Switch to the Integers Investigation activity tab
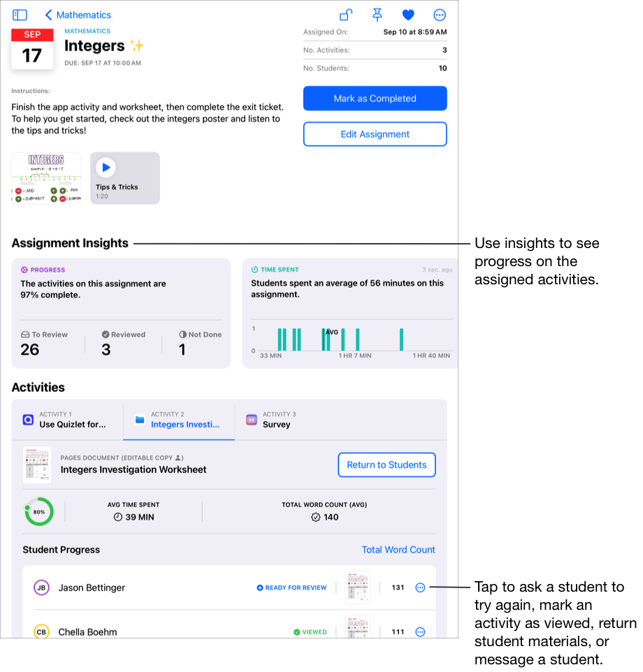The width and height of the screenshot is (643, 672). point(179,420)
